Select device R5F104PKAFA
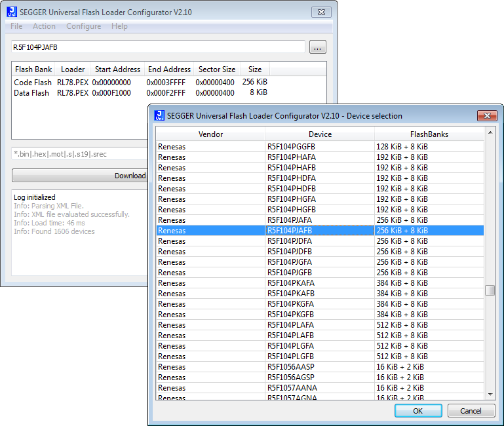The image size is (504, 426). click(320, 283)
